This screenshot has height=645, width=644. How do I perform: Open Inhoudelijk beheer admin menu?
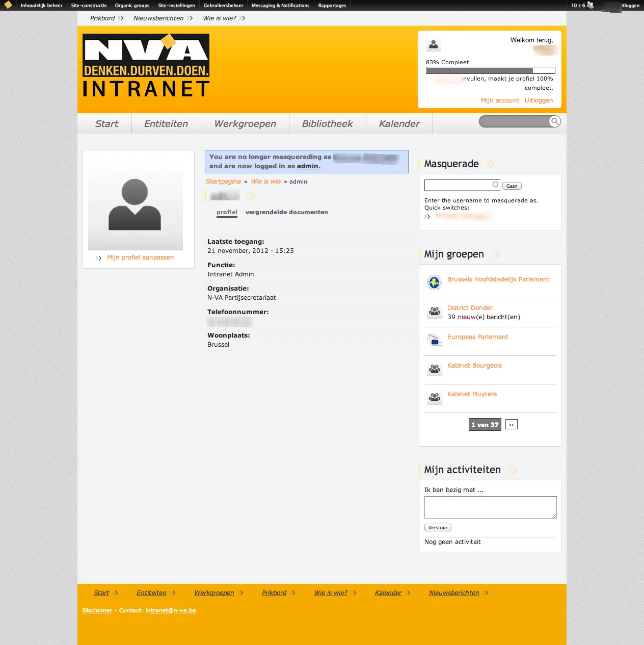42,6
